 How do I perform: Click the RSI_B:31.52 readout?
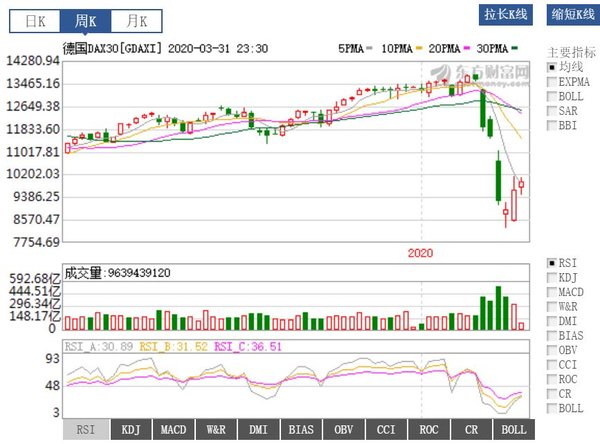click(x=173, y=347)
